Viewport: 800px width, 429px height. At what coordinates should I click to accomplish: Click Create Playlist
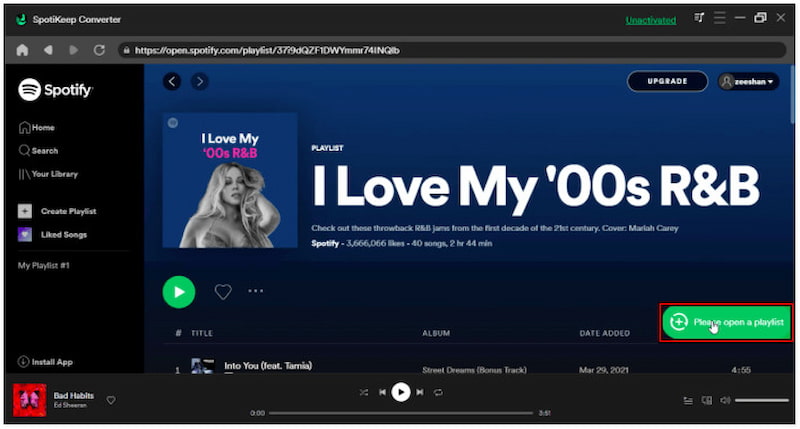(x=57, y=211)
